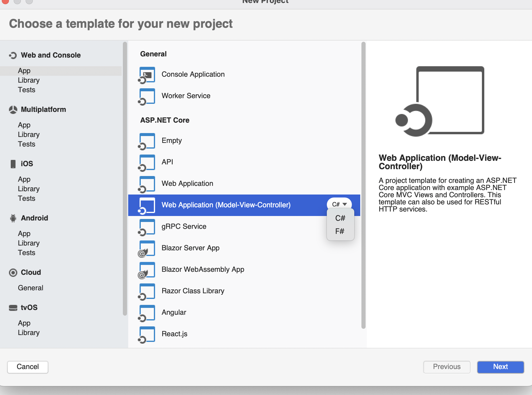This screenshot has height=395, width=532.
Task: Click the tvOS category icon
Action: coord(13,308)
